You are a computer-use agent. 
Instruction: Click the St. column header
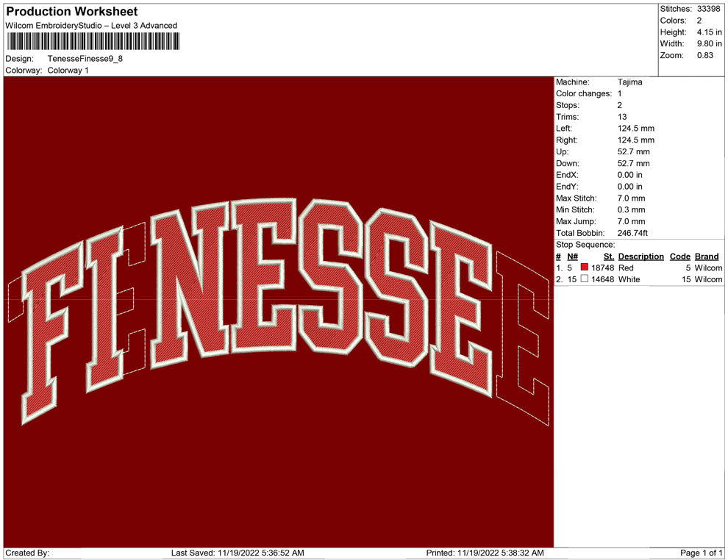coord(609,256)
